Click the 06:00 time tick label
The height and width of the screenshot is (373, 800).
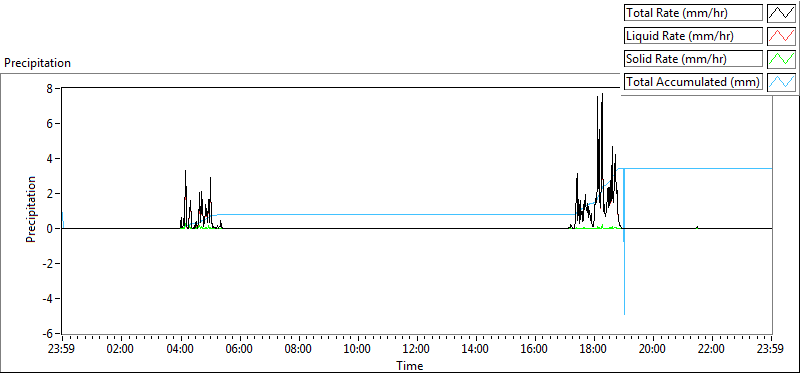(x=239, y=350)
